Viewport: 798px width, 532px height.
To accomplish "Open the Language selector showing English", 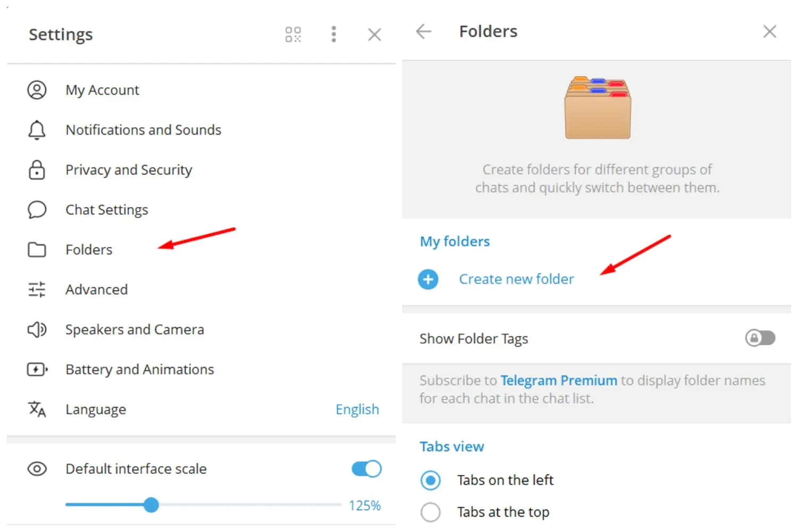I will click(x=357, y=409).
